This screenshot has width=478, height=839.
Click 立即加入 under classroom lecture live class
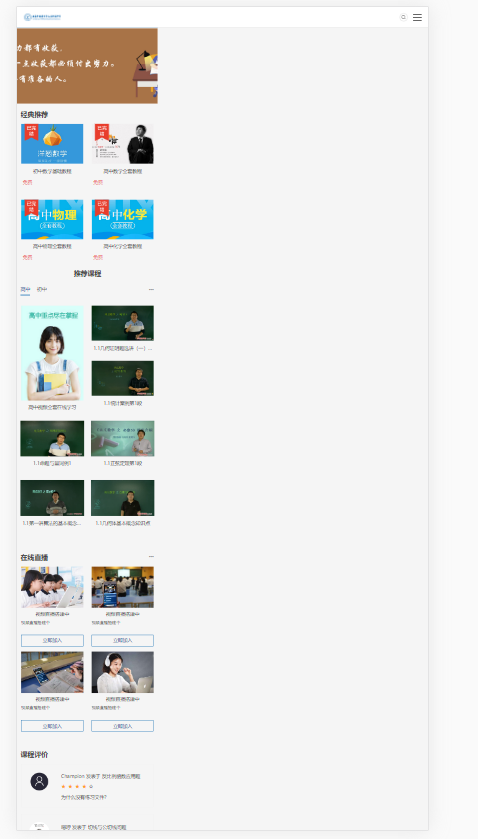pyautogui.click(x=123, y=640)
